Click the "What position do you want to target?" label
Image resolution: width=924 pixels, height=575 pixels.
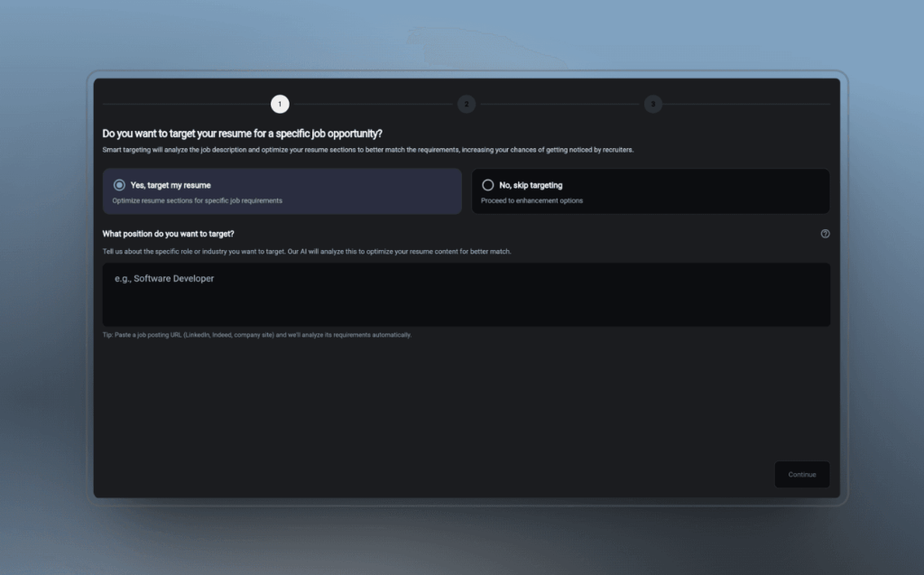tap(169, 234)
